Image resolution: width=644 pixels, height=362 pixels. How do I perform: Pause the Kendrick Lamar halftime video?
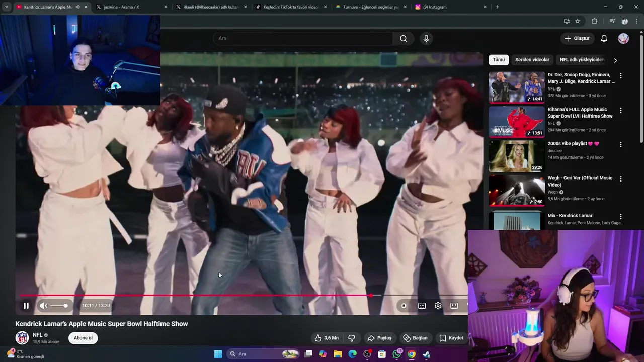(x=26, y=305)
